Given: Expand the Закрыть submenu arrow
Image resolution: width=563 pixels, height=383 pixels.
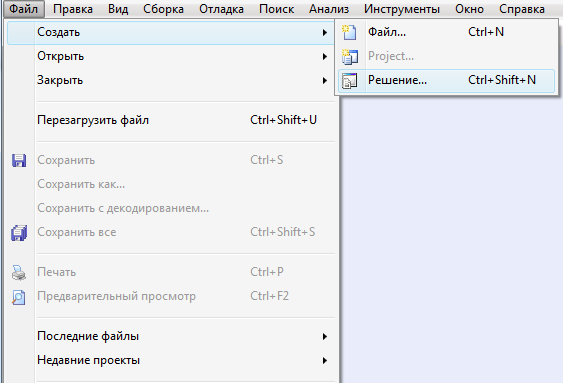Looking at the screenshot, I should pos(325,80).
